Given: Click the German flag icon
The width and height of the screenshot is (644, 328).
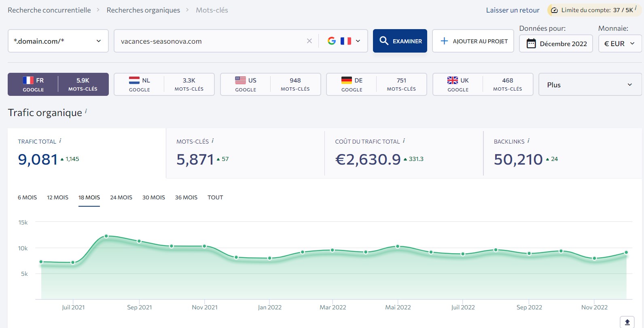Looking at the screenshot, I should [347, 80].
